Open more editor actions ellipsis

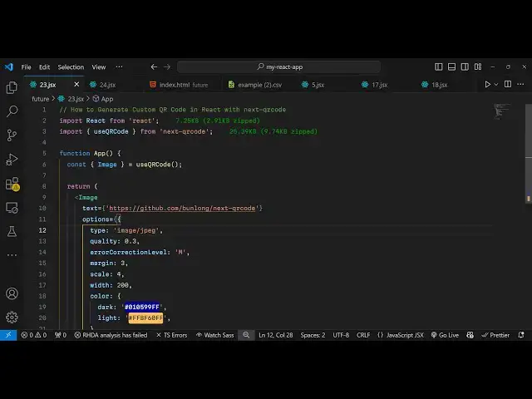coord(520,84)
